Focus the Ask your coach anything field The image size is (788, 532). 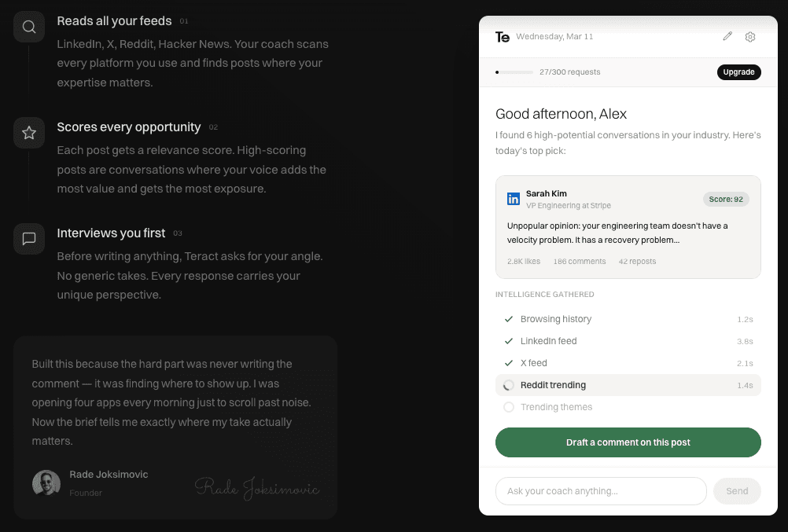601,491
